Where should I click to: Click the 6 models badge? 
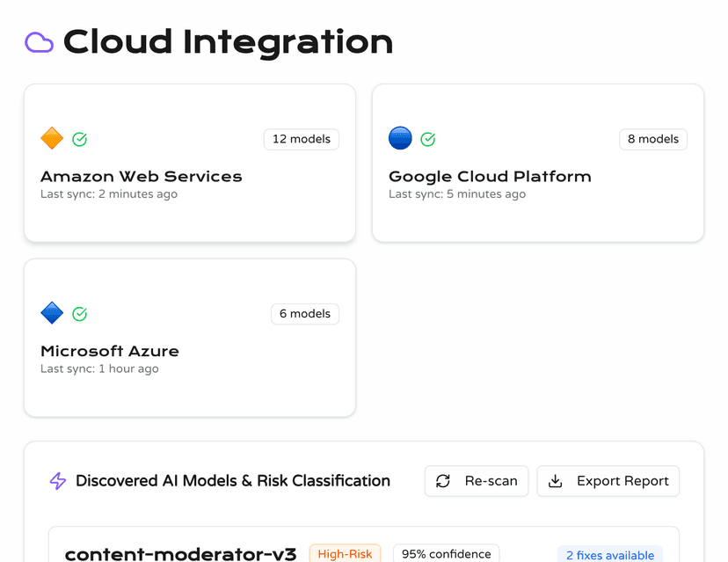tap(305, 313)
